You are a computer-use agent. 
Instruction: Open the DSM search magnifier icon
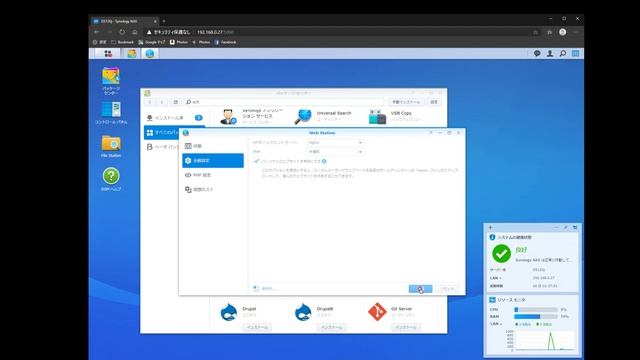tap(562, 53)
